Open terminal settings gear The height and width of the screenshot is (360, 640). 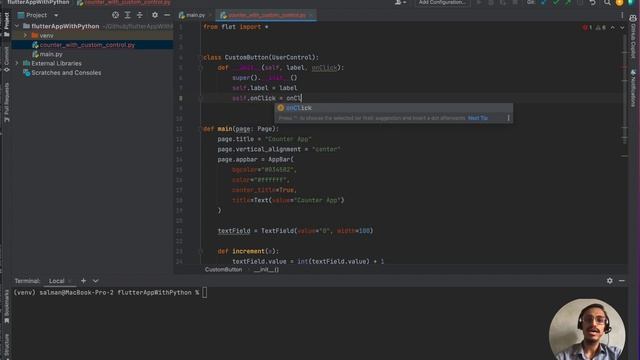(609, 280)
